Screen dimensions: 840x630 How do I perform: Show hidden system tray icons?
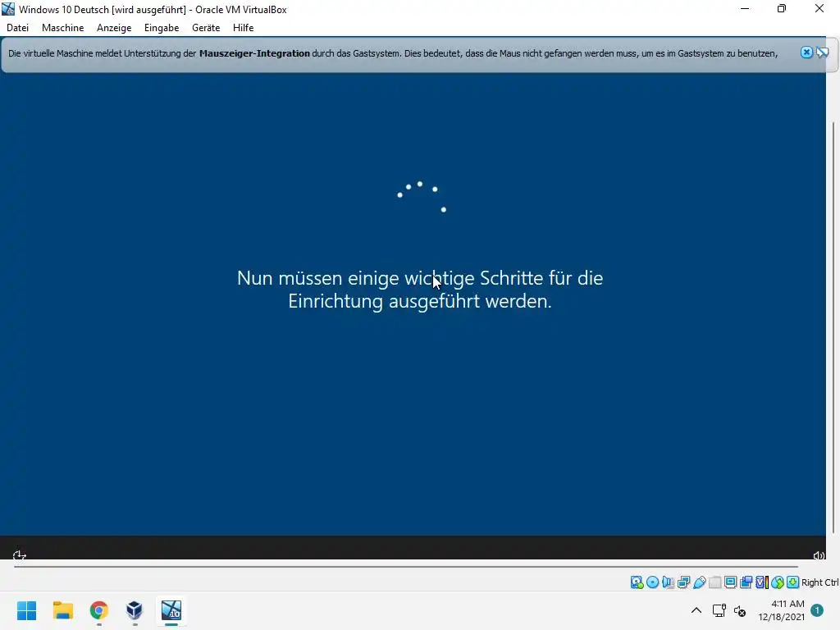696,610
